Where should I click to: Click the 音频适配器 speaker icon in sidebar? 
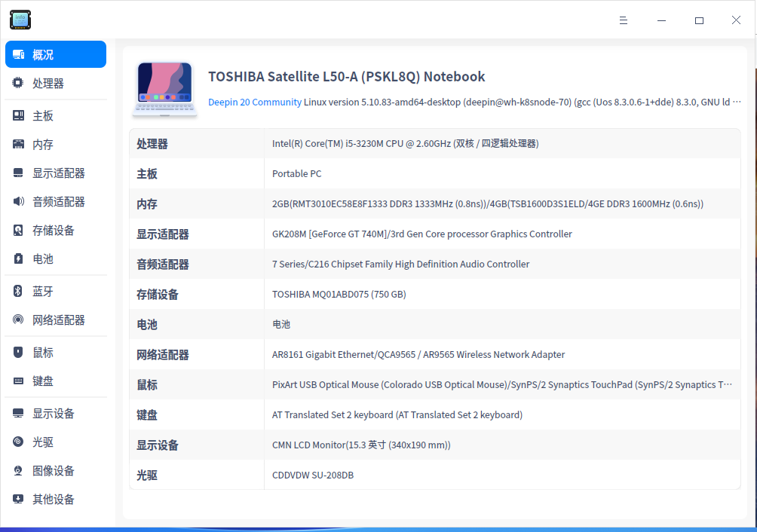[x=18, y=201]
